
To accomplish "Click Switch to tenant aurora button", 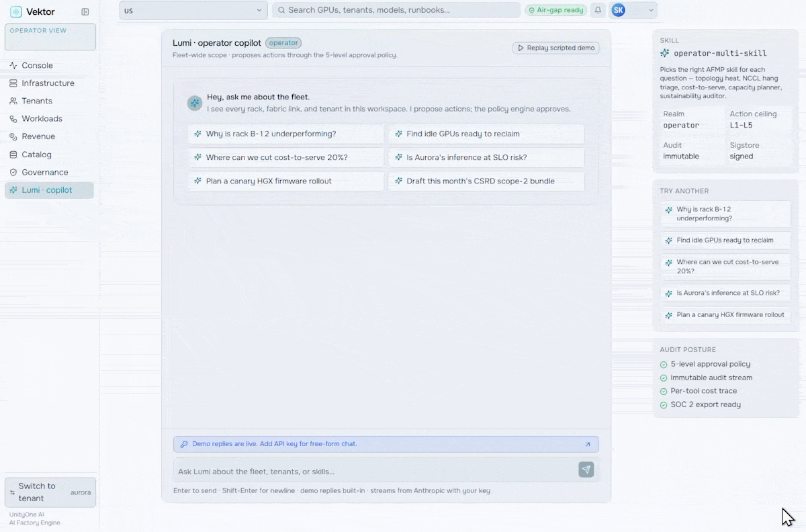I will coord(50,492).
